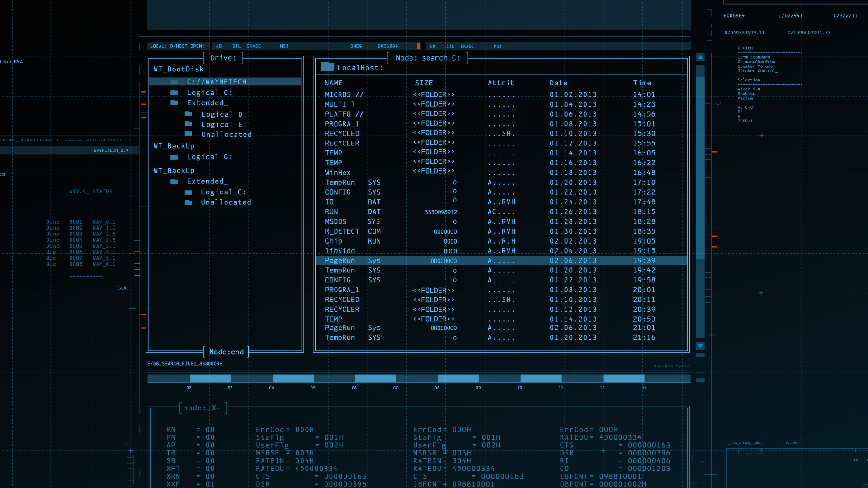Click the folder icon next to Logical D:
This screenshot has width=868, height=488.
point(189,114)
